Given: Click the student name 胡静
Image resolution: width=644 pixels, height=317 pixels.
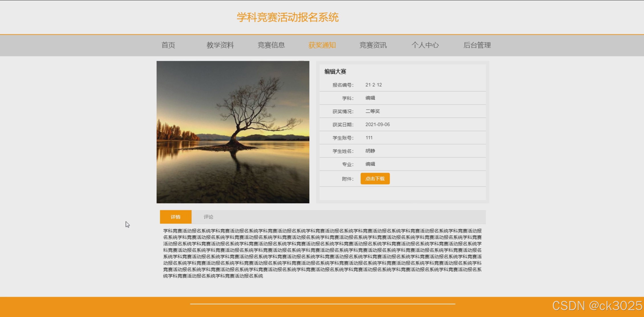Looking at the screenshot, I should point(370,151).
